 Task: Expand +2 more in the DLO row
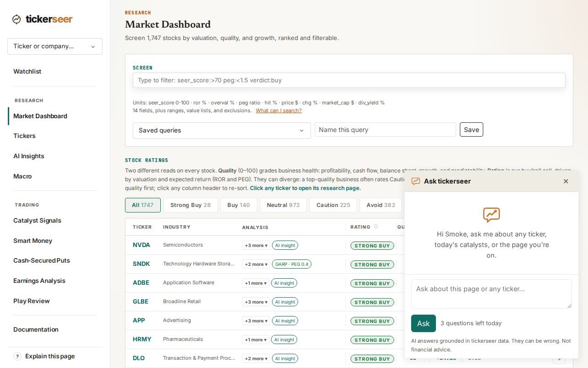(x=256, y=358)
